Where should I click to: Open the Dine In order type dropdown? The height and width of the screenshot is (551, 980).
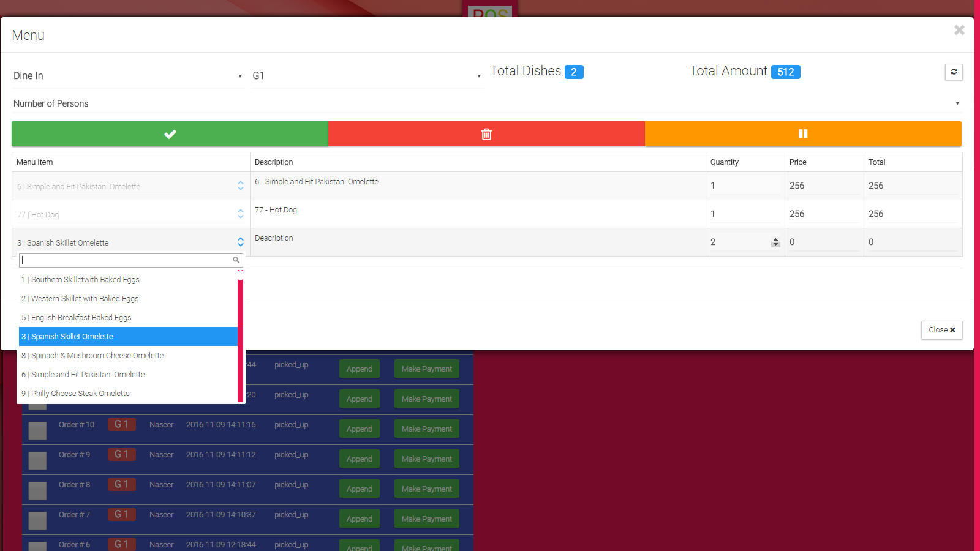tap(128, 76)
